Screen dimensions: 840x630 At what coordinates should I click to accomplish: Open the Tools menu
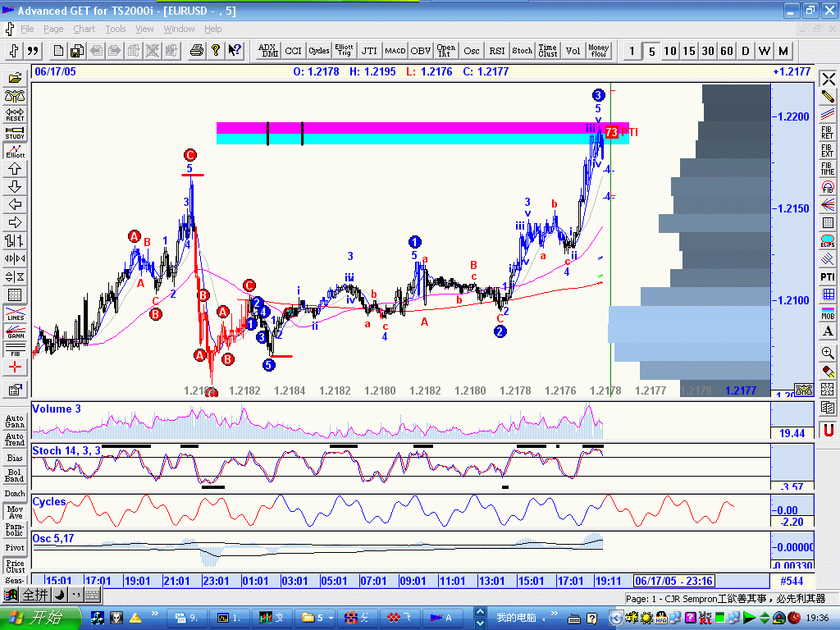[116, 29]
